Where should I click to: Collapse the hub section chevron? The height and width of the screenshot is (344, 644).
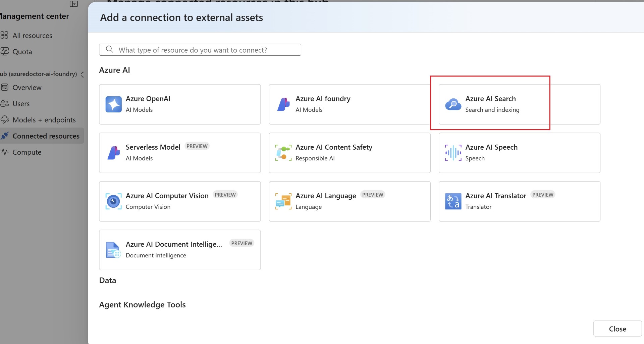83,74
